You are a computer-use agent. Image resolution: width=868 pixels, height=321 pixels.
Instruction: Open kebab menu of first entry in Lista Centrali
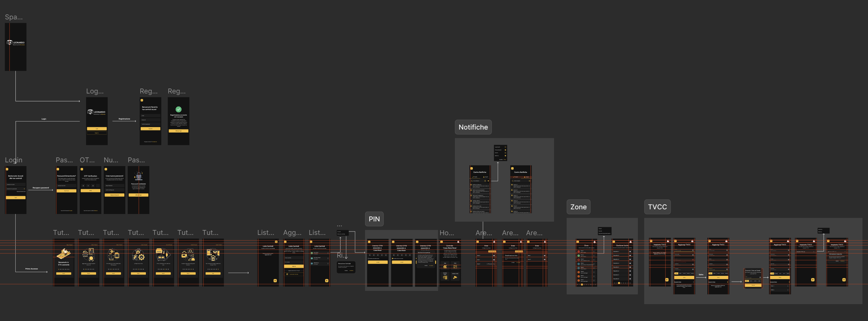(x=328, y=253)
